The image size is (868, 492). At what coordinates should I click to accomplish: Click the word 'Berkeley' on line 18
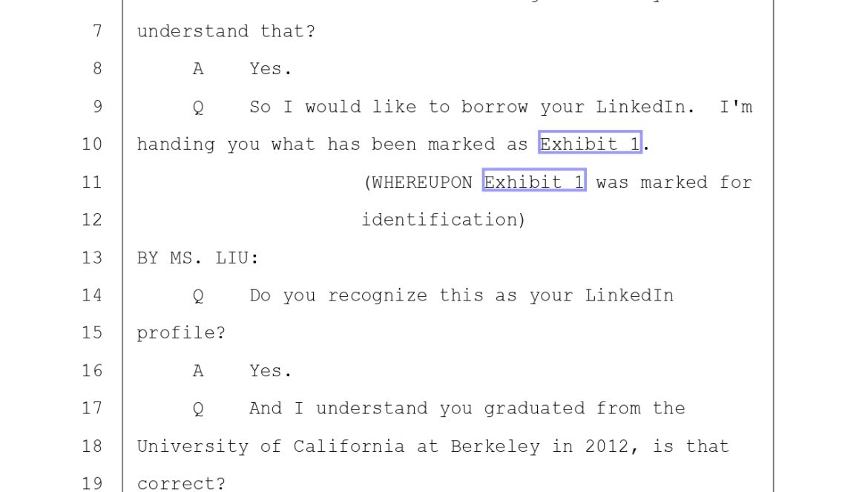[x=495, y=446]
